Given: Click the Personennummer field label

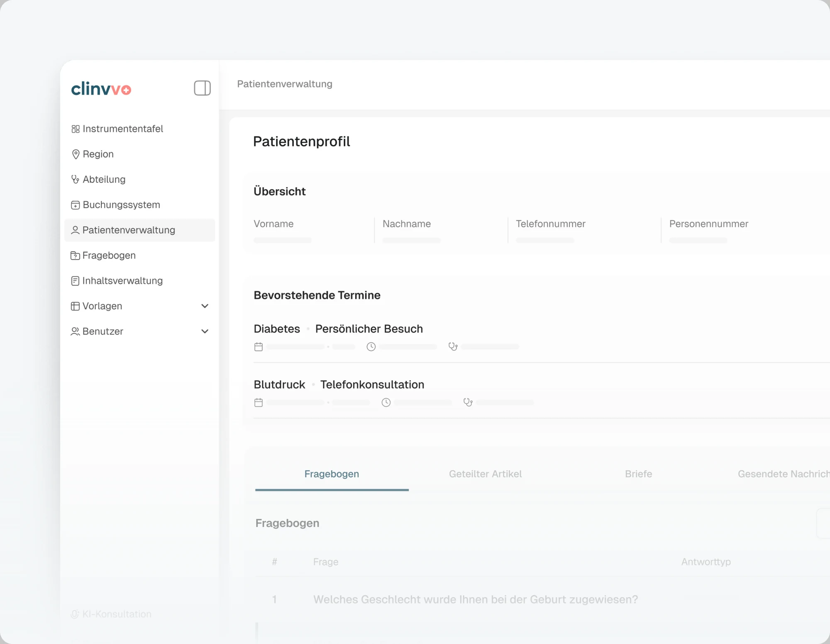Looking at the screenshot, I should [x=708, y=224].
